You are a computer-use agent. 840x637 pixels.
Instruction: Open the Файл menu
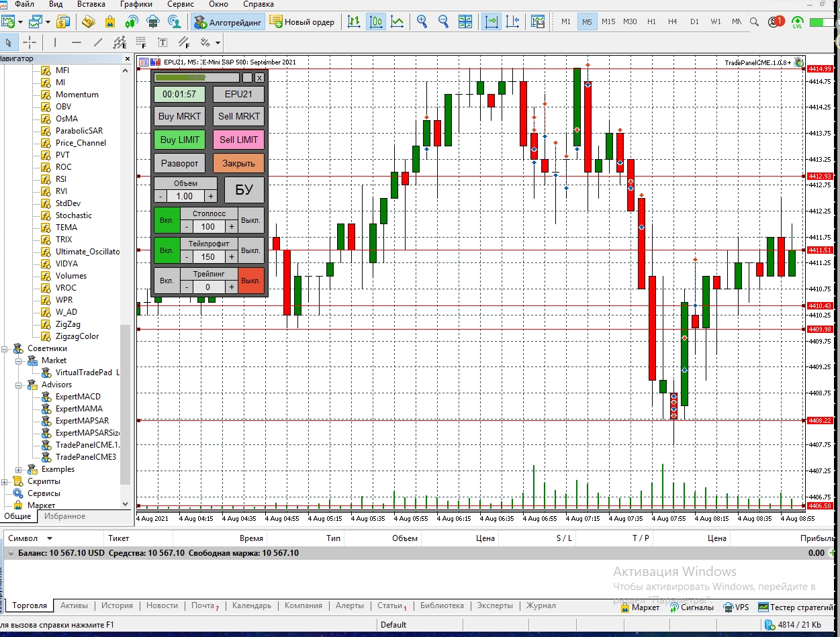[x=24, y=4]
